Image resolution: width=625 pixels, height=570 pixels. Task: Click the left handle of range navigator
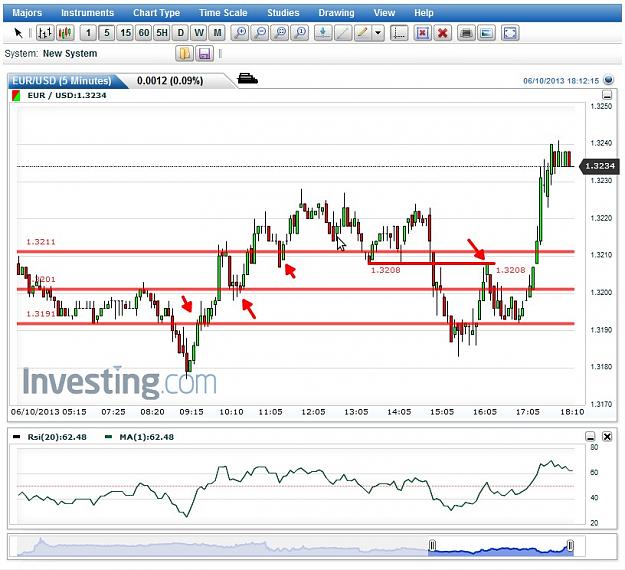(x=432, y=545)
